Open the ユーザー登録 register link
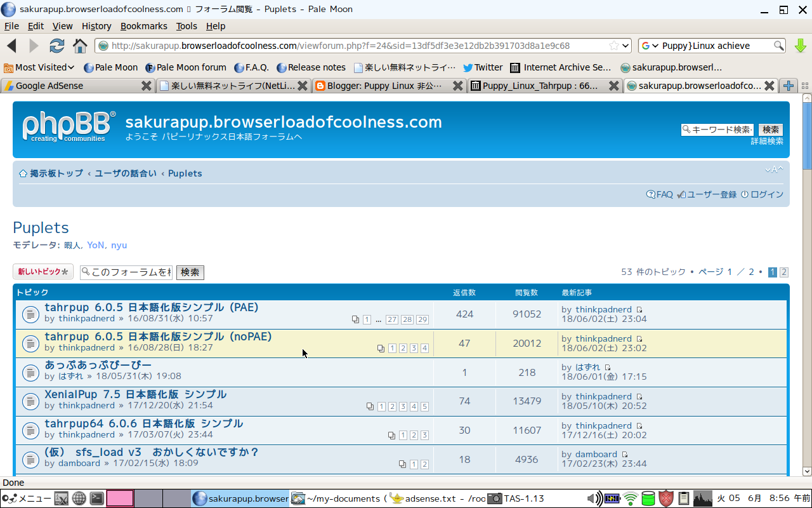The image size is (812, 508). click(x=707, y=194)
